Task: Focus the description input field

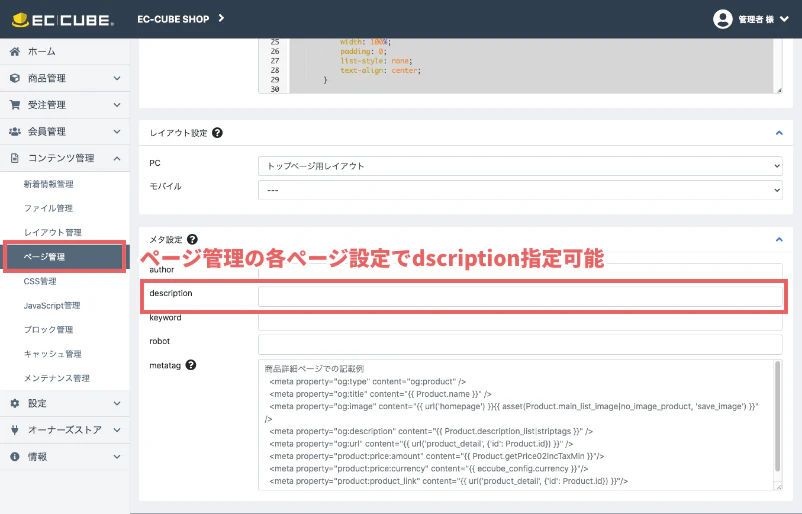Action: click(x=520, y=297)
